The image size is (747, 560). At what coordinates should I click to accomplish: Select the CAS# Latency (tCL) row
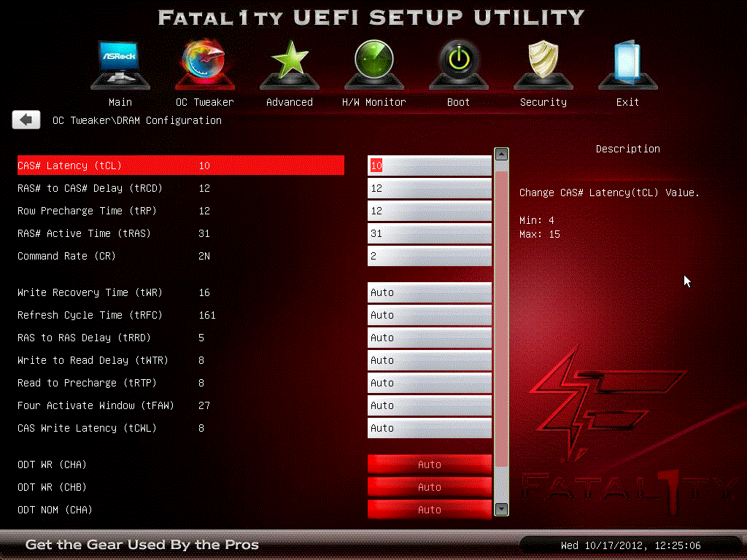click(181, 166)
